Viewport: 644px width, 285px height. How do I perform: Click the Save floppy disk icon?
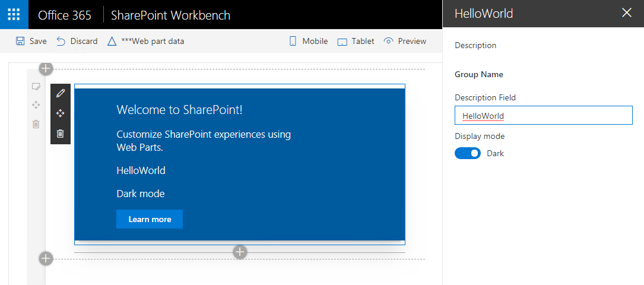[x=20, y=41]
